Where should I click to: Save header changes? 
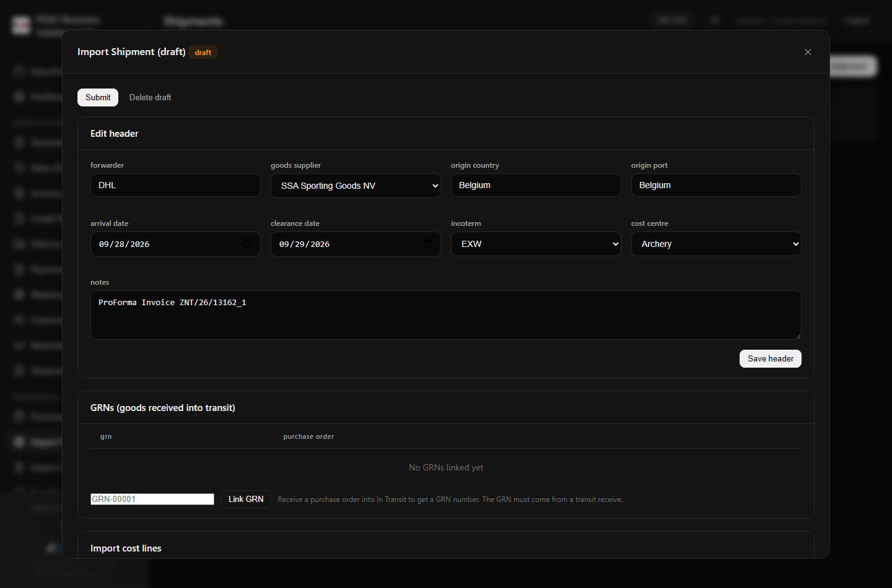(770, 358)
